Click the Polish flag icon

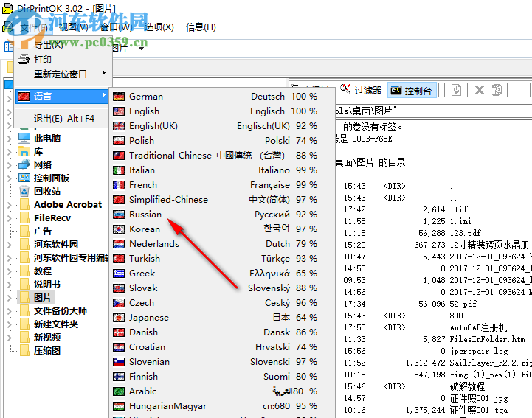[119, 141]
